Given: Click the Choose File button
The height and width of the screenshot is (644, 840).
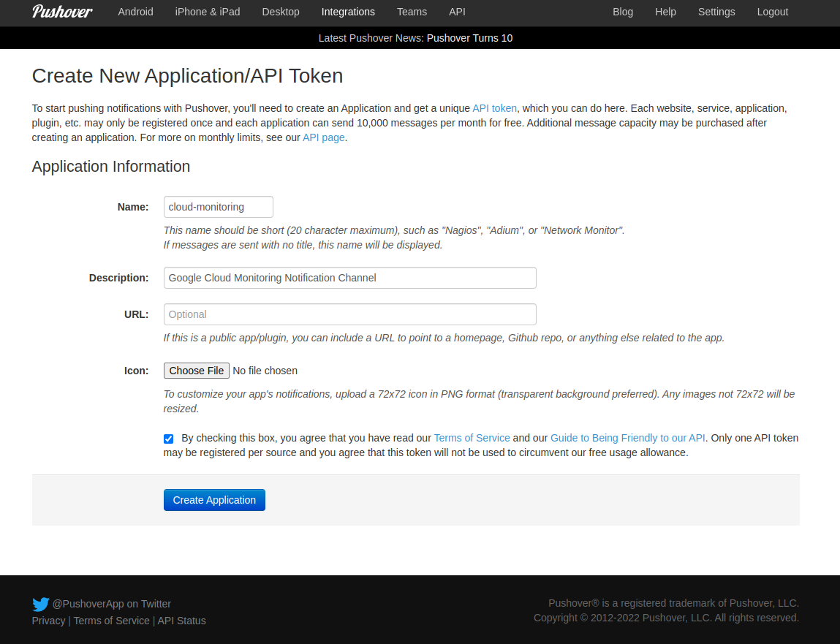Looking at the screenshot, I should point(197,371).
